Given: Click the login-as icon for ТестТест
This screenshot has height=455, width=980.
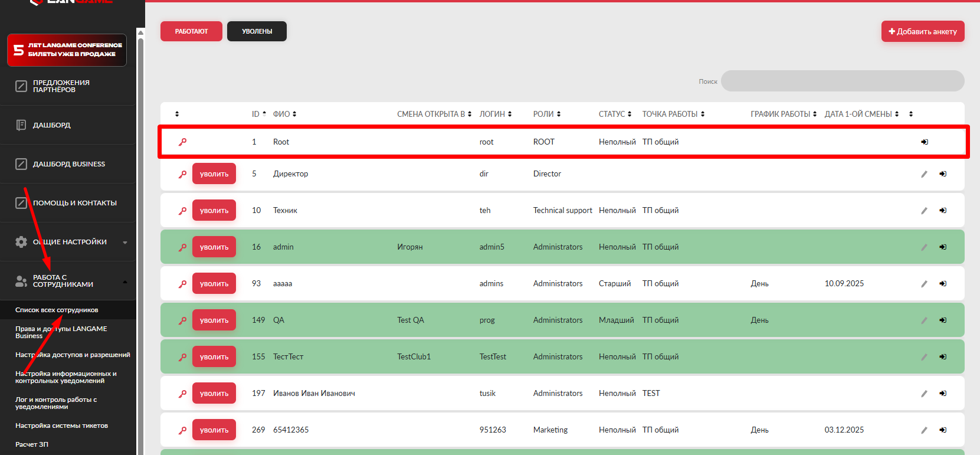Looking at the screenshot, I should click(943, 357).
